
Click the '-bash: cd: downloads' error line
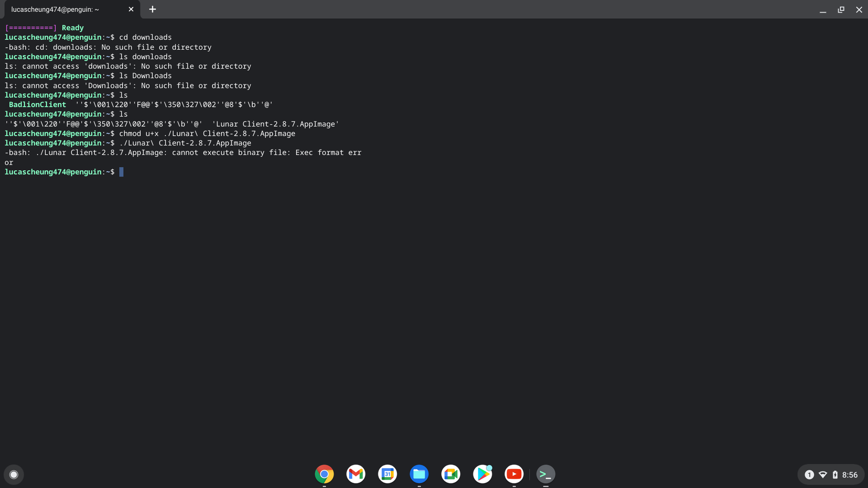[x=108, y=47]
